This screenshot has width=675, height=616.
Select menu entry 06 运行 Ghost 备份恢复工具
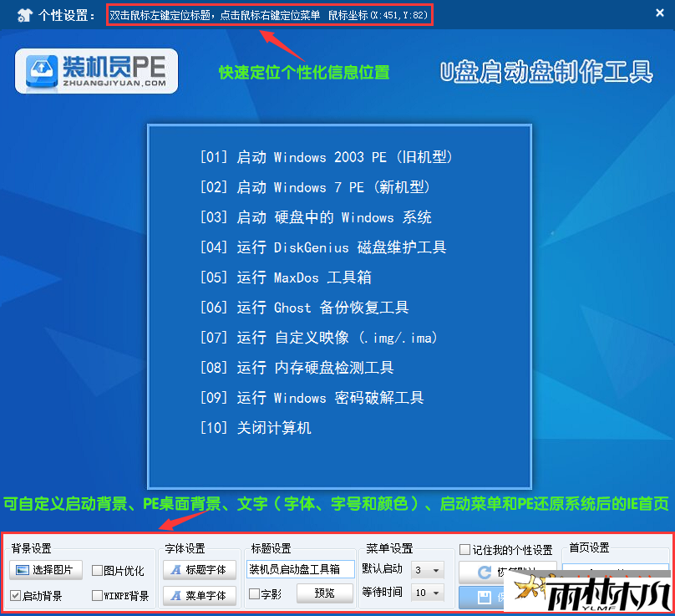(305, 308)
